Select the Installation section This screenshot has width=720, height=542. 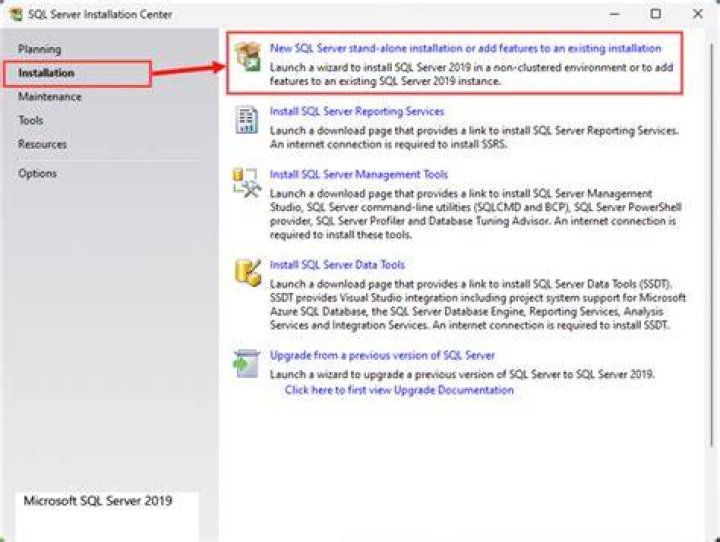[x=46, y=73]
